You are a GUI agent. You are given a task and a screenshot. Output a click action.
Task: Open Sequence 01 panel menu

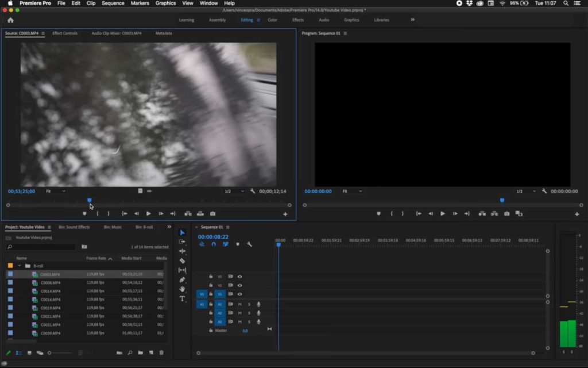coord(227,227)
